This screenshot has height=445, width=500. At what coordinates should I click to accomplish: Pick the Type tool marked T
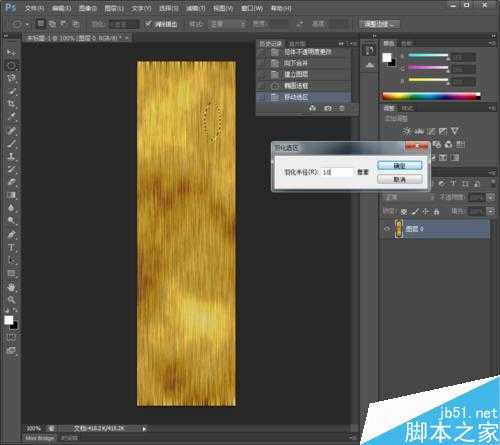[x=11, y=248]
